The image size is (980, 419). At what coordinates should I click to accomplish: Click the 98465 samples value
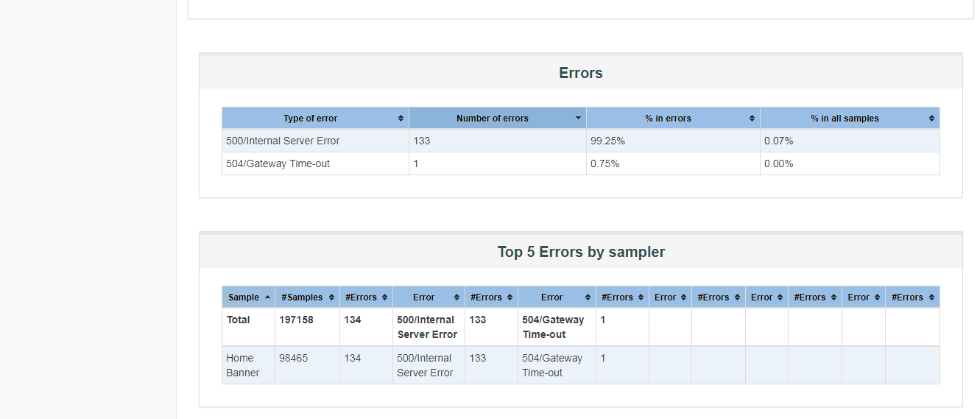pyautogui.click(x=293, y=358)
